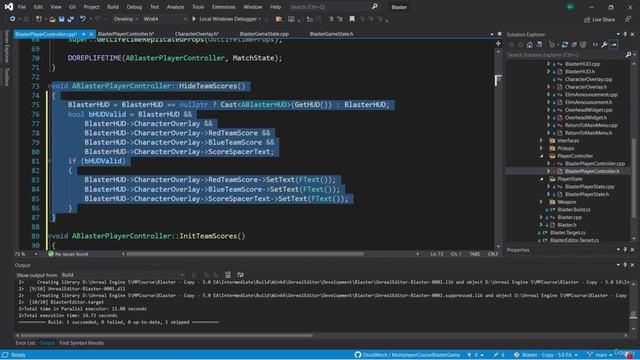Image resolution: width=640 pixels, height=360 pixels.
Task: Click No issues found indicator
Action: (x=68, y=254)
